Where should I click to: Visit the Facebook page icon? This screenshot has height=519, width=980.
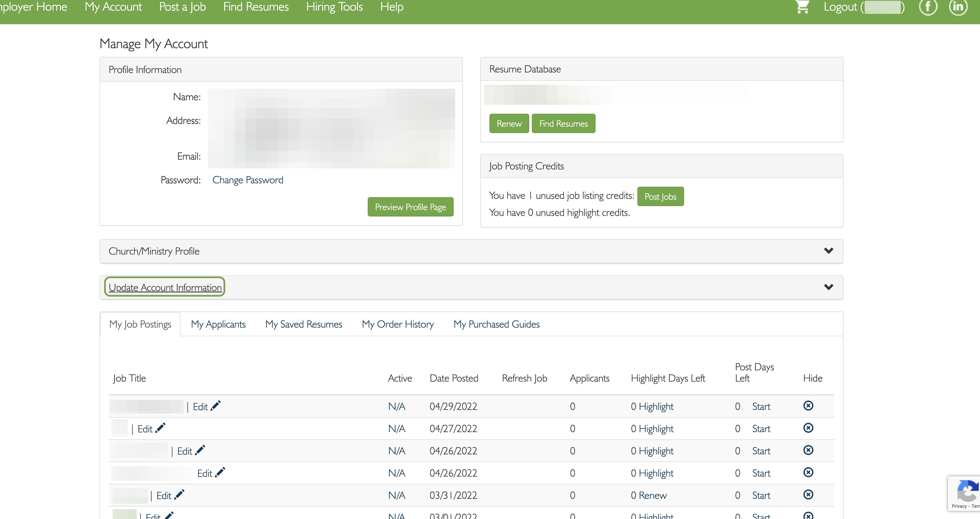pos(928,6)
